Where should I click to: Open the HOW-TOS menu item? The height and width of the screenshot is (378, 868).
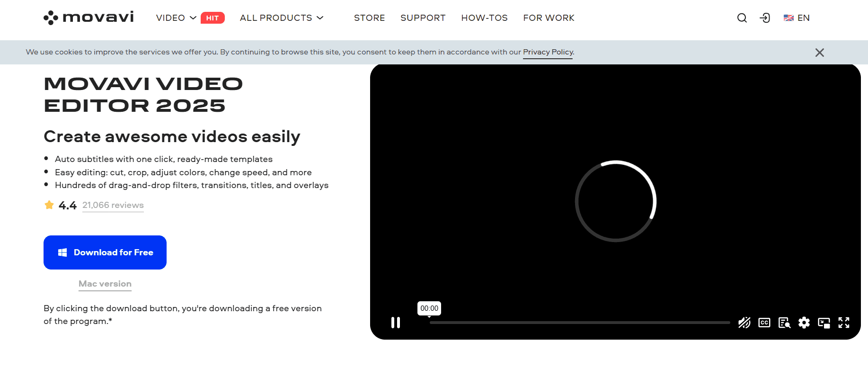point(484,18)
